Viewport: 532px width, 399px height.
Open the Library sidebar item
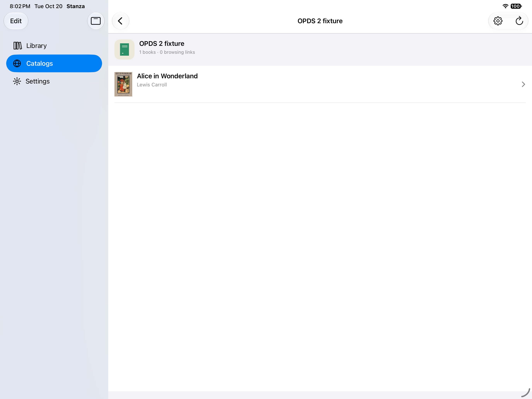(54, 46)
